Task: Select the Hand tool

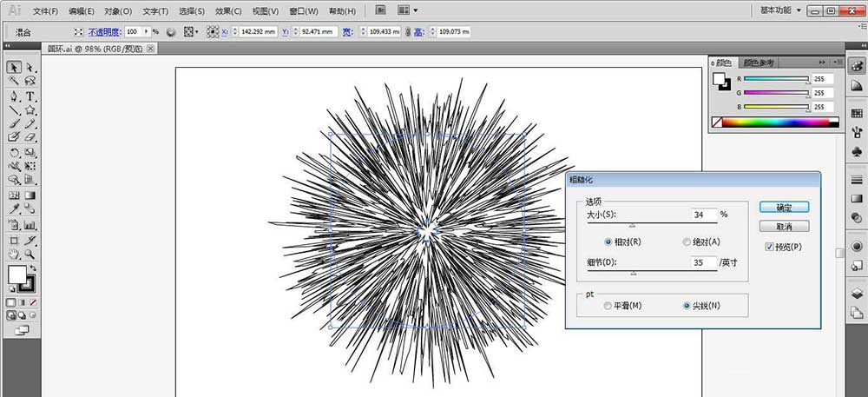Action: (x=14, y=255)
